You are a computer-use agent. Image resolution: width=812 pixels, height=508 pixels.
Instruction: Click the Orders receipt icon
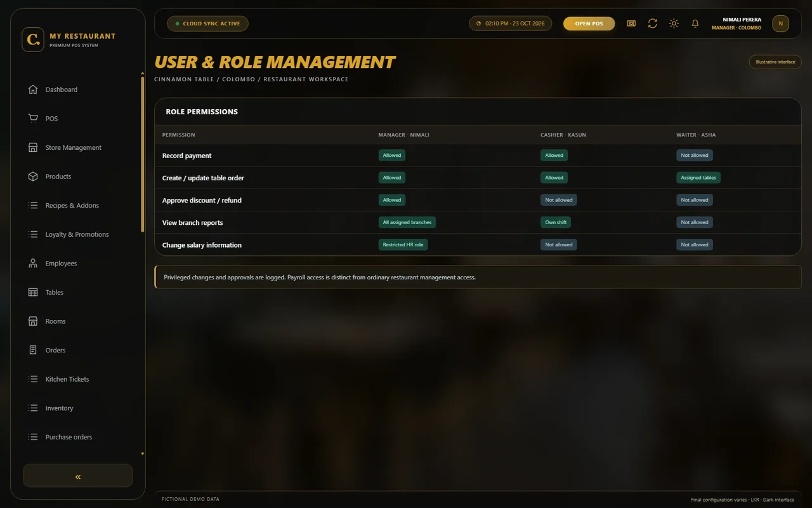[33, 350]
